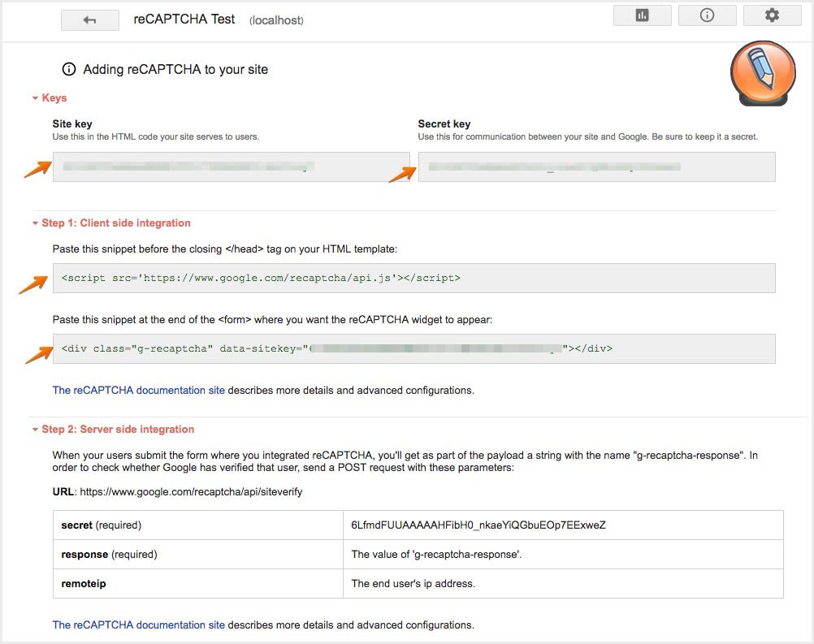The width and height of the screenshot is (814, 644).
Task: Click the siteverify URL text
Action: coord(191,492)
